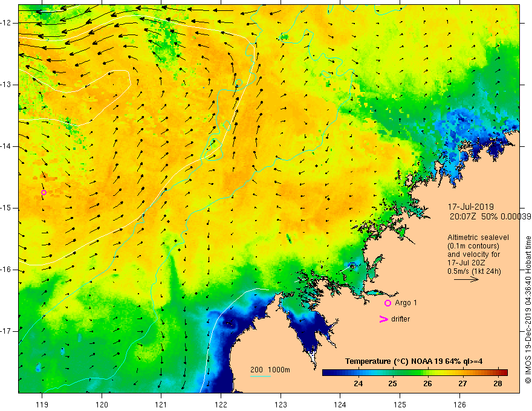
Task: Click the latitude axis label '-17'
Action: [x=7, y=331]
